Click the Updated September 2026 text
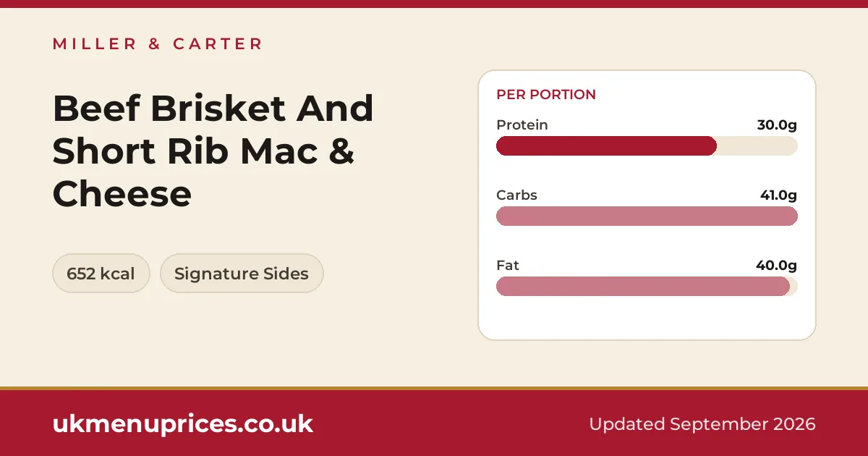Viewport: 868px width, 456px height. coord(702,424)
